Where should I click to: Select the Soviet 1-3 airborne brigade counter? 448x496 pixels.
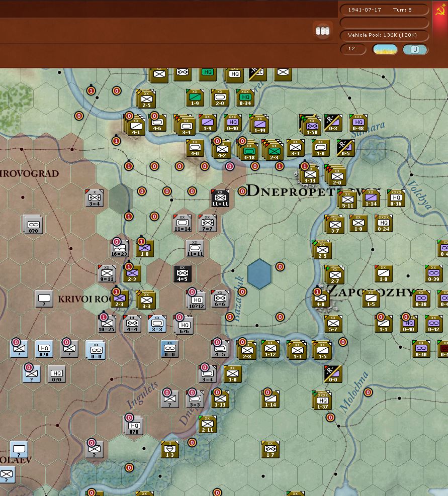pyautogui.click(x=170, y=449)
